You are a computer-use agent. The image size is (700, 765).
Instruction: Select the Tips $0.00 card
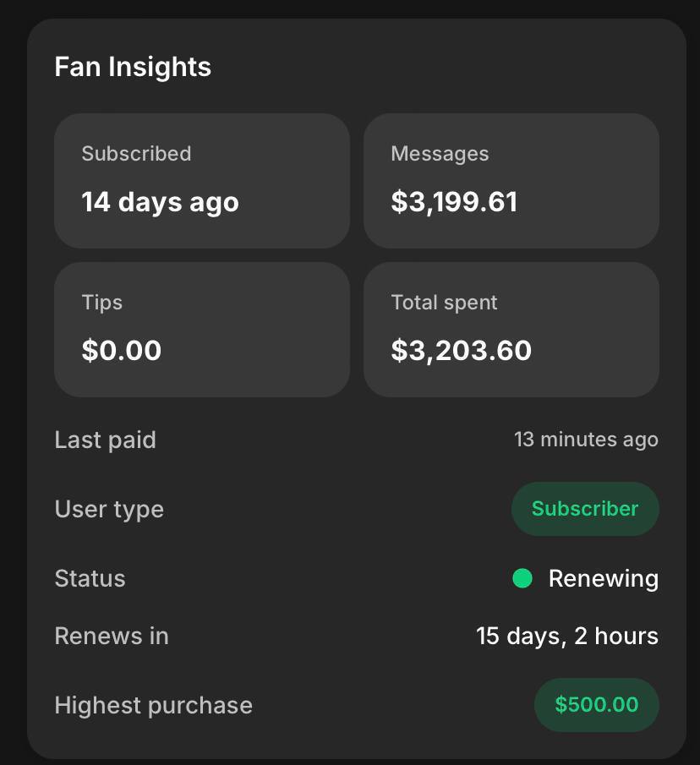point(202,330)
